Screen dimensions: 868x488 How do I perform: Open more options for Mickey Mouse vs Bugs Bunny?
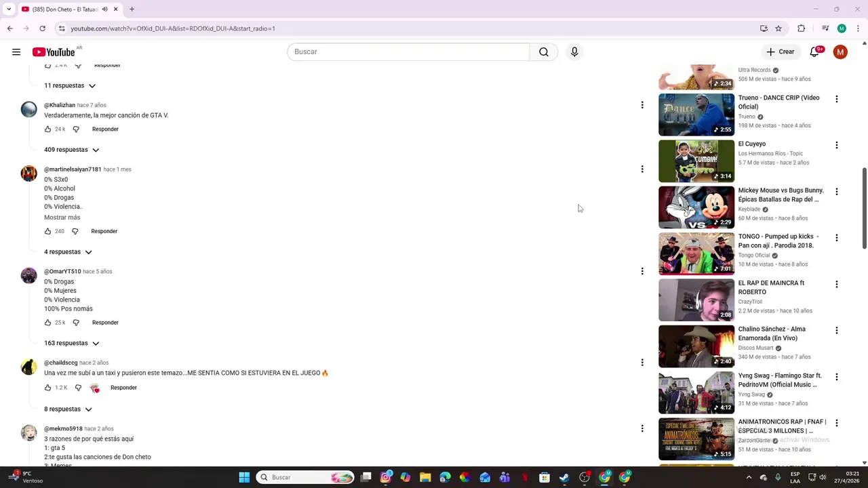[837, 192]
